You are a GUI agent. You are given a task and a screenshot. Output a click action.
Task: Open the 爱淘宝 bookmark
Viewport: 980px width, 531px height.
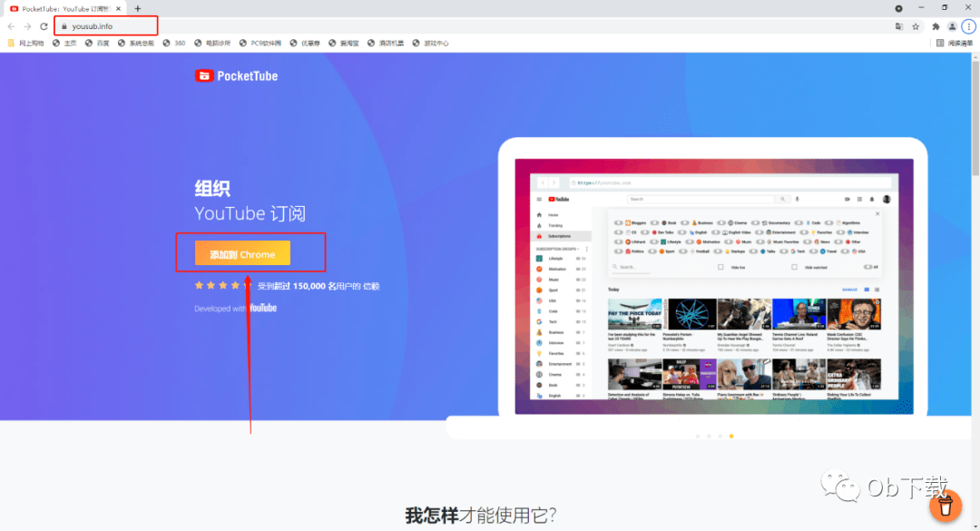(344, 44)
